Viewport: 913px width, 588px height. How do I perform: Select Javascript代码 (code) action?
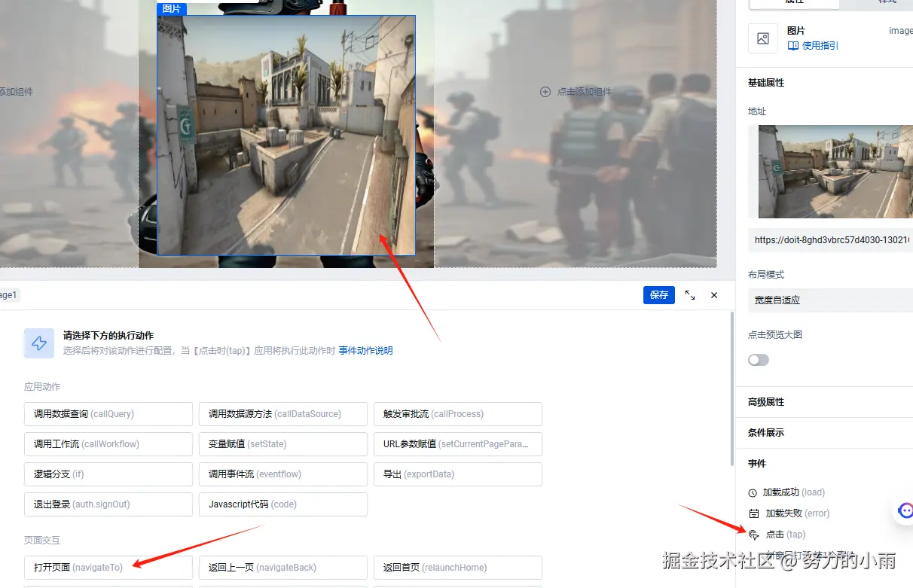[283, 504]
